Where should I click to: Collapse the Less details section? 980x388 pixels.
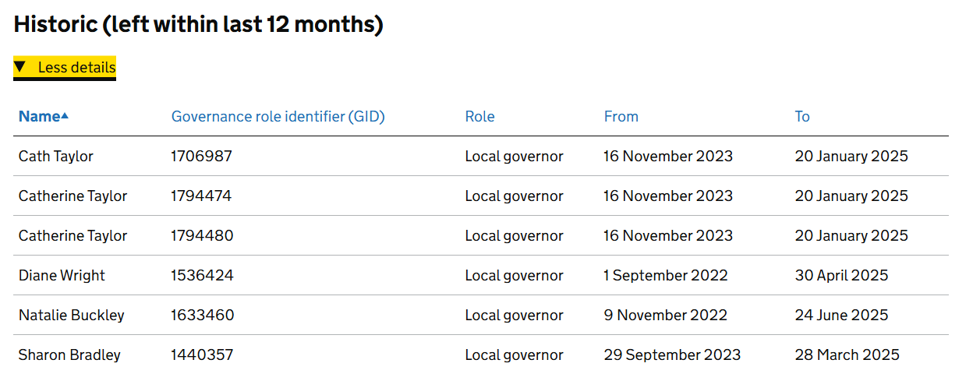pos(65,68)
